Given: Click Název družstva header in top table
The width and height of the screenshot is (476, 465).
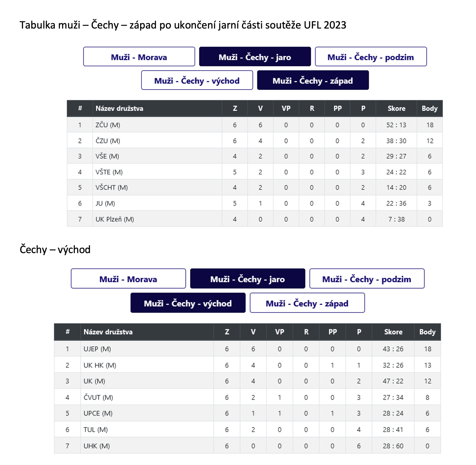Looking at the screenshot, I should click(119, 108).
